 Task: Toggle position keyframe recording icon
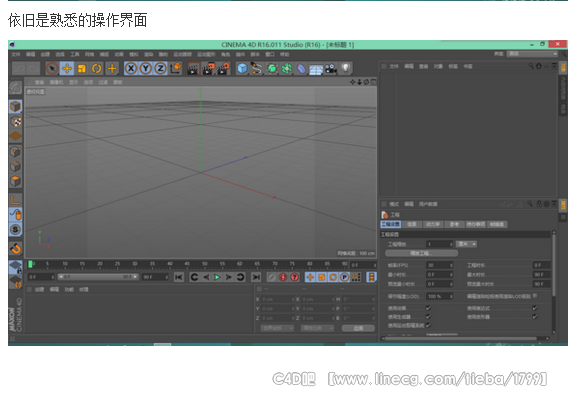coord(310,277)
